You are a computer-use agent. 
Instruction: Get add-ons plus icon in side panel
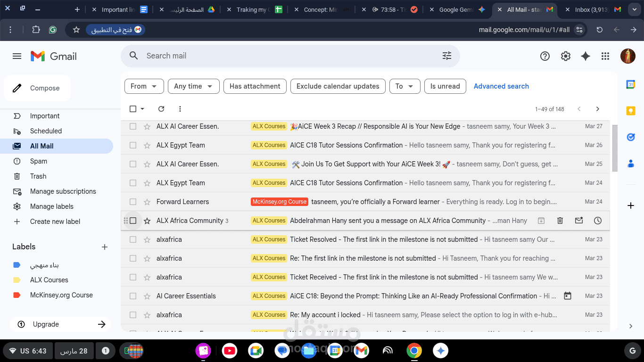pyautogui.click(x=631, y=206)
